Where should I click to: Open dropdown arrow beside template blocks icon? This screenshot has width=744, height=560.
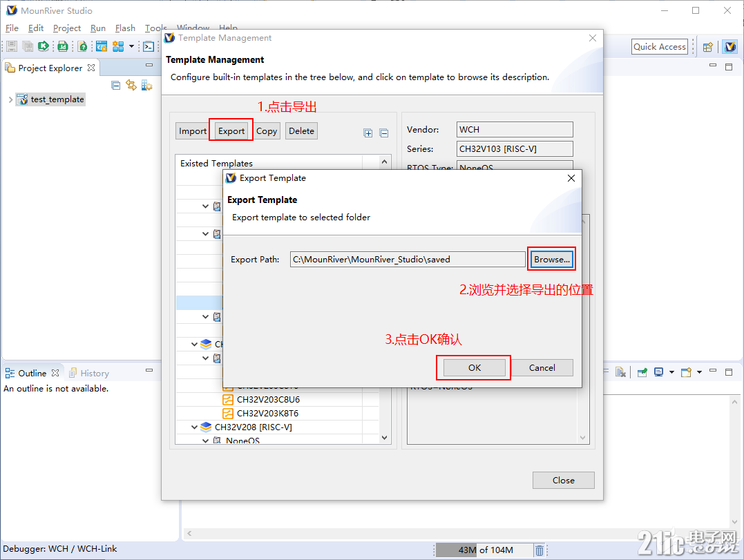click(131, 46)
